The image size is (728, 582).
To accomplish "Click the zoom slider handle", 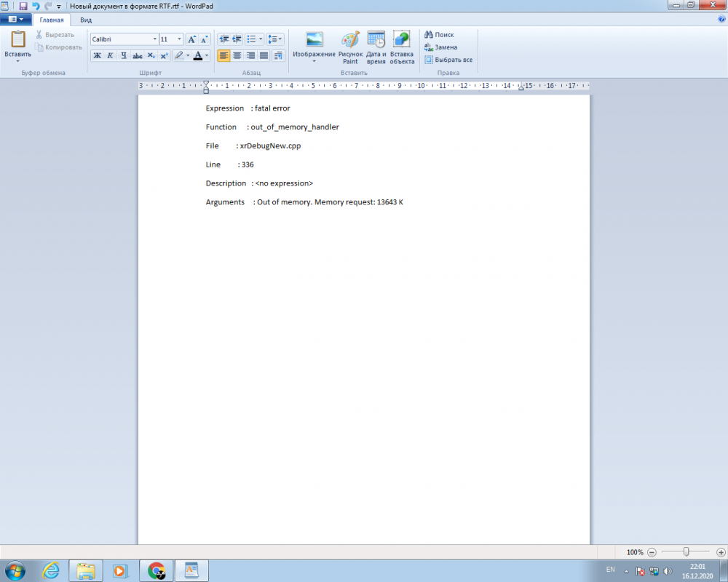I will (687, 552).
